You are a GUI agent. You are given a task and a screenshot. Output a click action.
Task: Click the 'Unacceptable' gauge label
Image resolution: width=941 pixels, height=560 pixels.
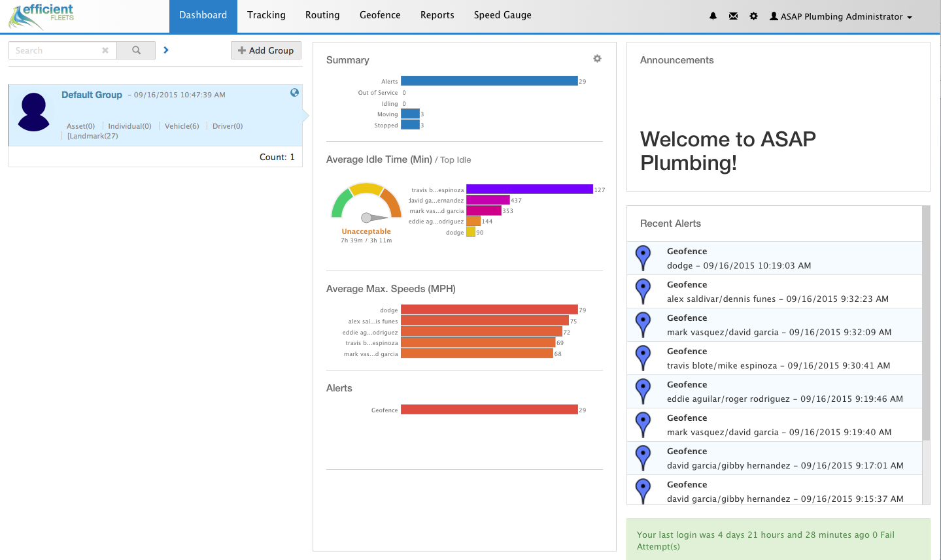(x=366, y=231)
